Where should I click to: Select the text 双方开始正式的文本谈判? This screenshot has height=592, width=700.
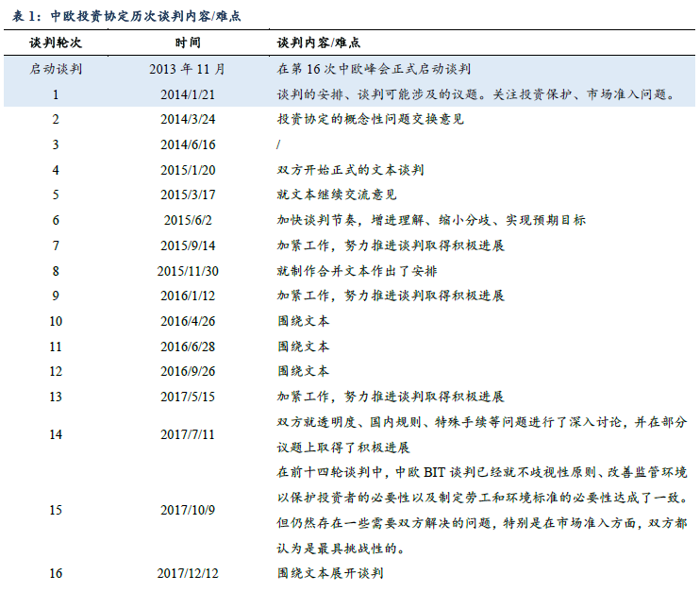pyautogui.click(x=350, y=170)
